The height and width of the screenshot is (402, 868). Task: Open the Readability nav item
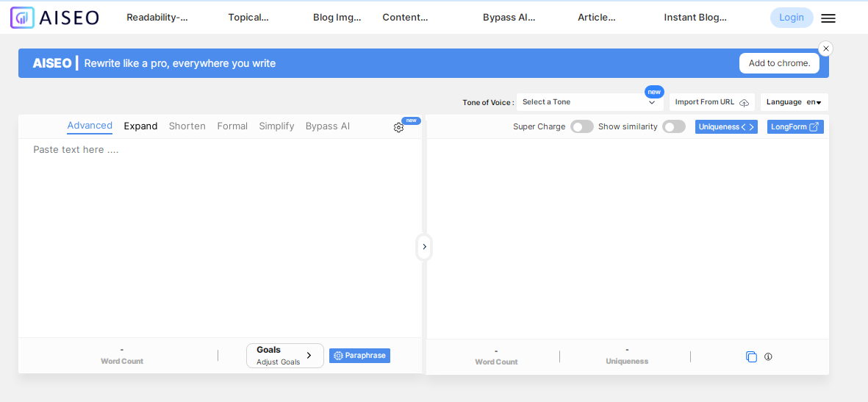[x=157, y=17]
